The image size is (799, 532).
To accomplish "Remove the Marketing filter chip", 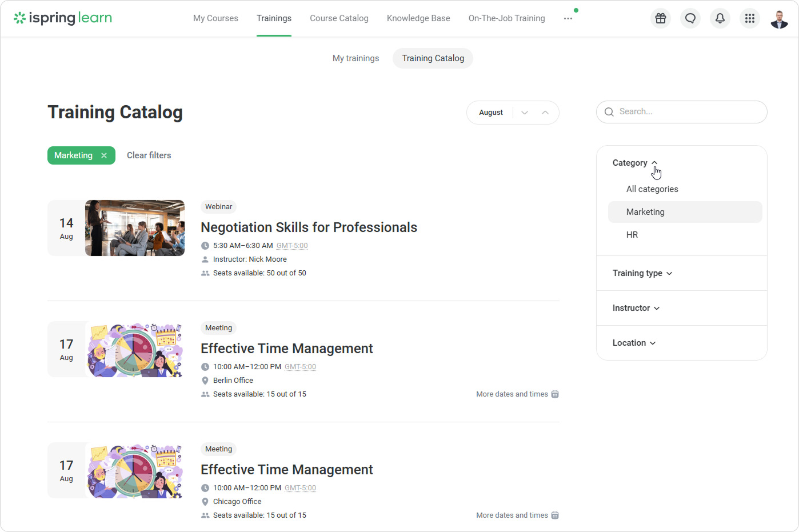I will (x=104, y=155).
